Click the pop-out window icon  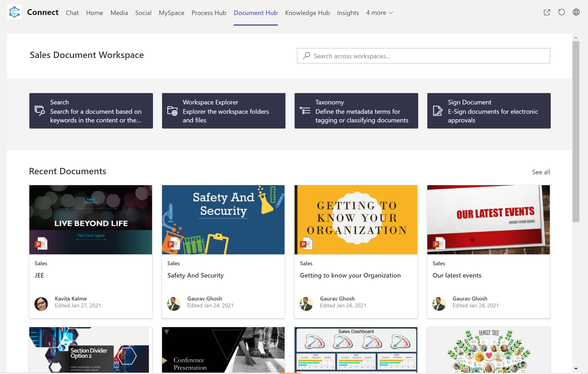coord(546,13)
